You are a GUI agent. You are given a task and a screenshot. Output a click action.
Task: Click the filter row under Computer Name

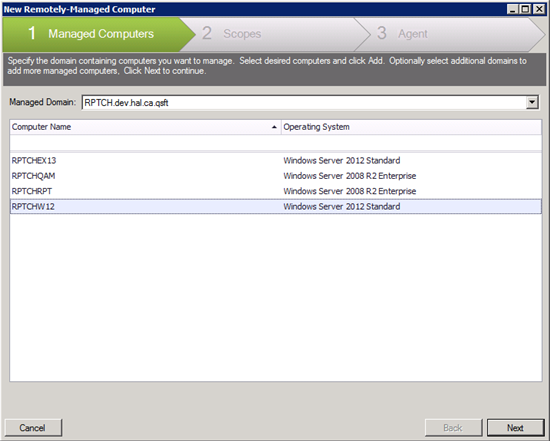click(145, 143)
